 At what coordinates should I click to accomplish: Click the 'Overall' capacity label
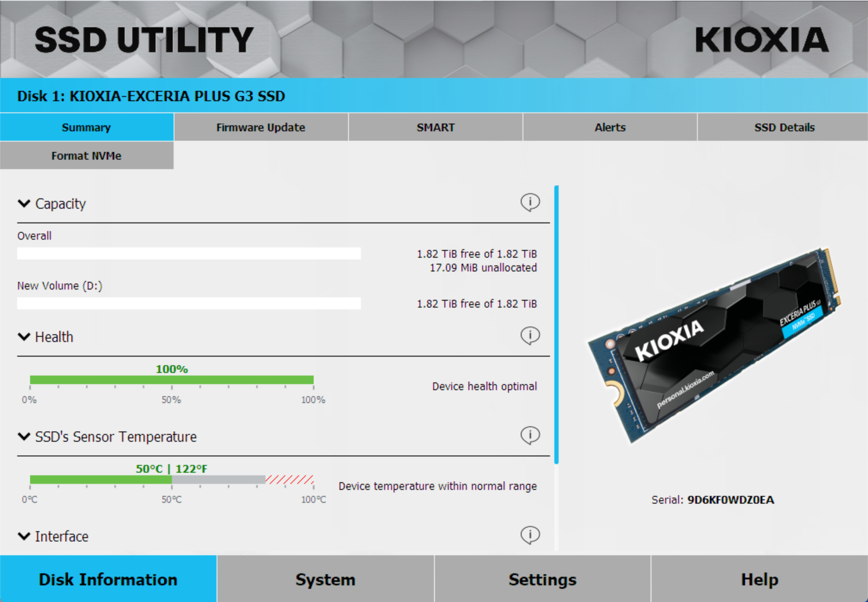(x=34, y=236)
